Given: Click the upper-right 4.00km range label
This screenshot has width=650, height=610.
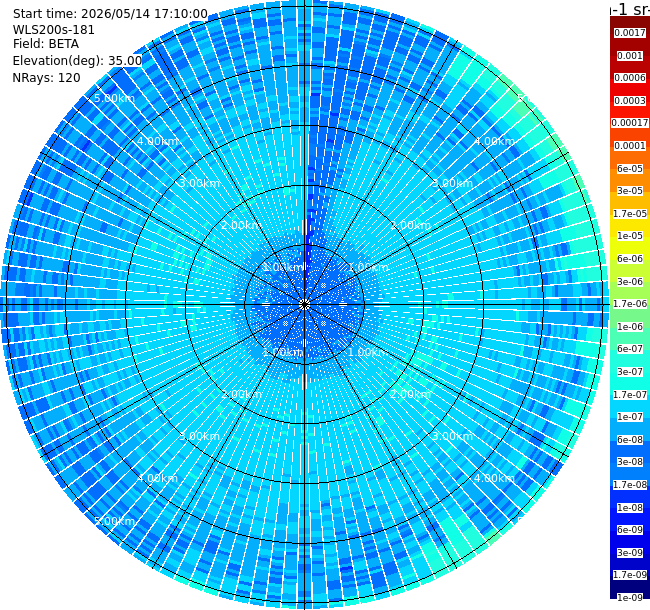Looking at the screenshot, I should point(494,141).
